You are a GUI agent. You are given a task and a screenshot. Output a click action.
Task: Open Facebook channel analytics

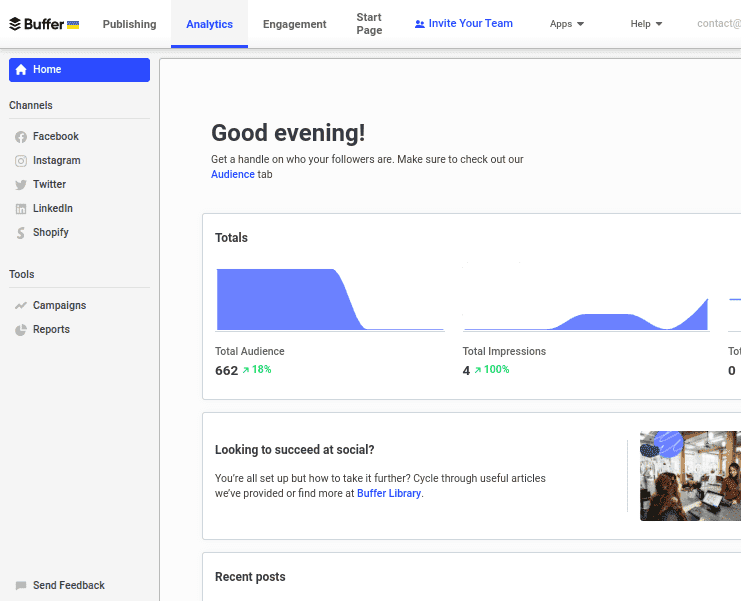[55, 137]
